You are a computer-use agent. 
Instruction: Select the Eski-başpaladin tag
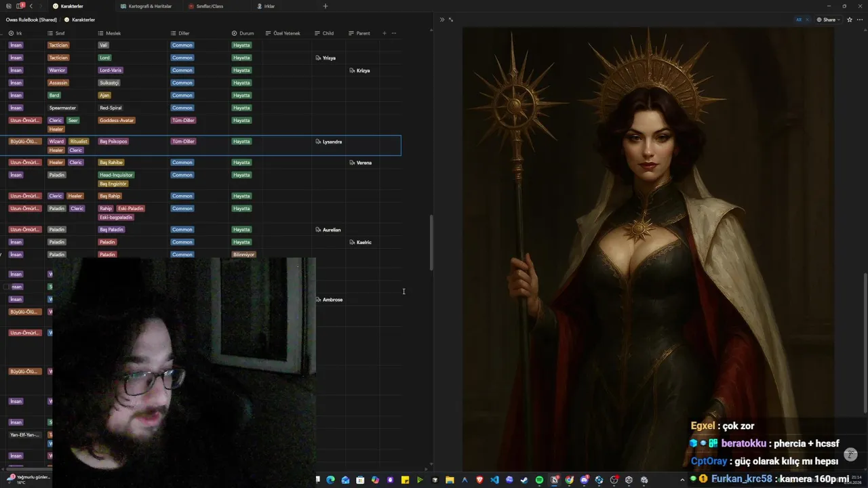pos(116,218)
